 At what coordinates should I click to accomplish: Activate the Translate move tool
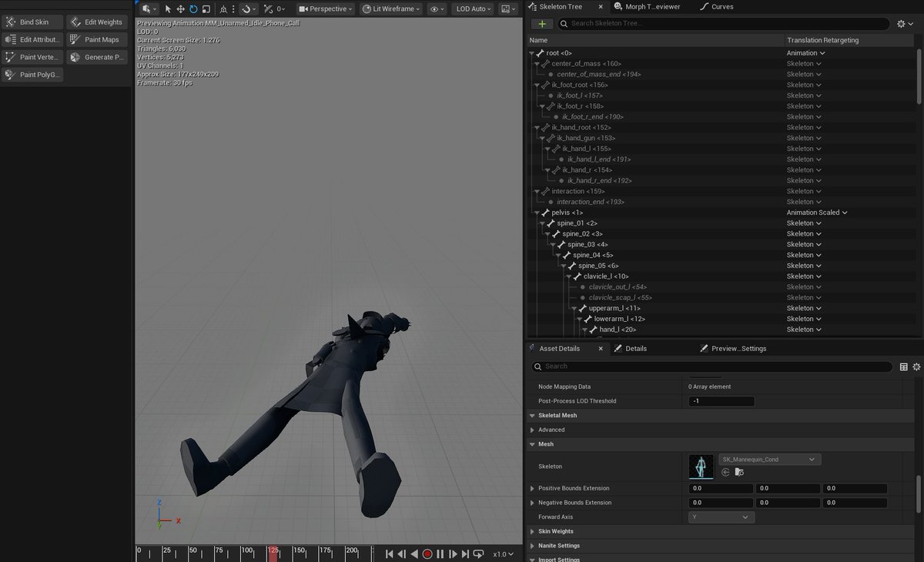tap(180, 9)
